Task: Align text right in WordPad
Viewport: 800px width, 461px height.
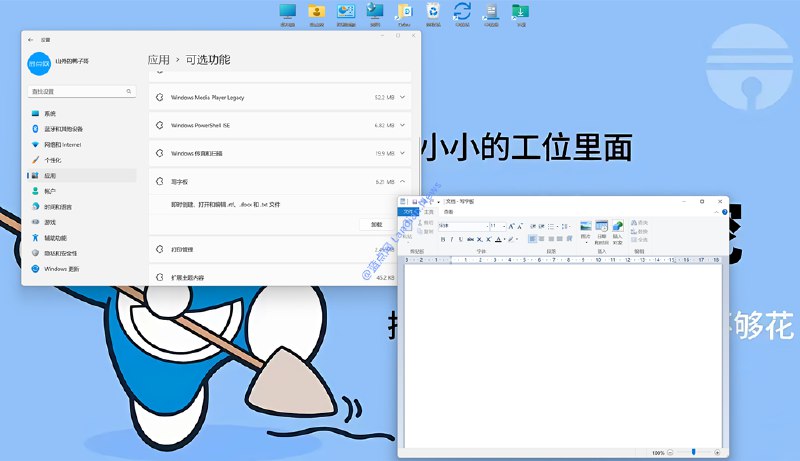Action: [551, 239]
